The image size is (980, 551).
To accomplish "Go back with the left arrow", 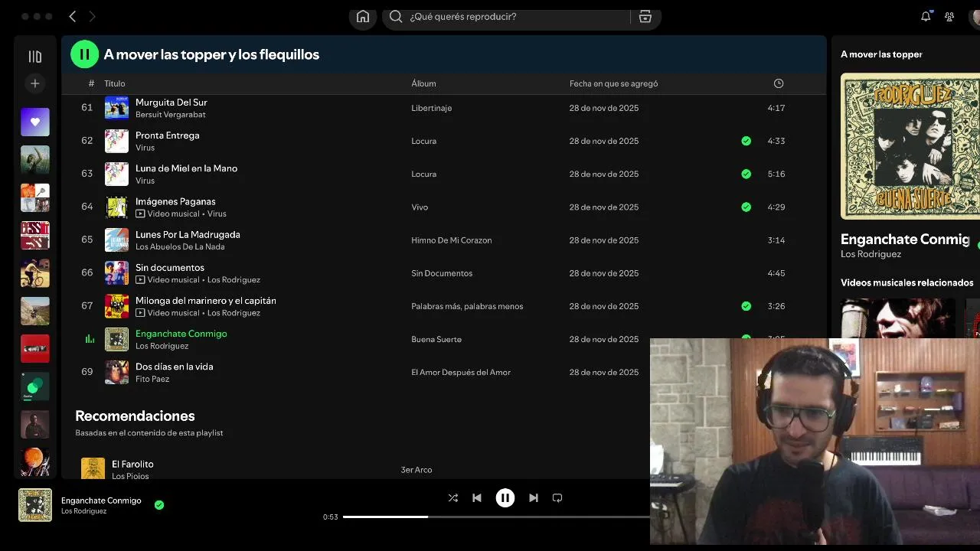I will pyautogui.click(x=73, y=16).
